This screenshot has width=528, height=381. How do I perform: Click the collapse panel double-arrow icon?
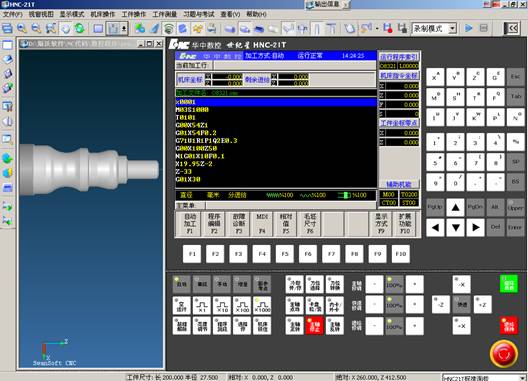point(512,29)
